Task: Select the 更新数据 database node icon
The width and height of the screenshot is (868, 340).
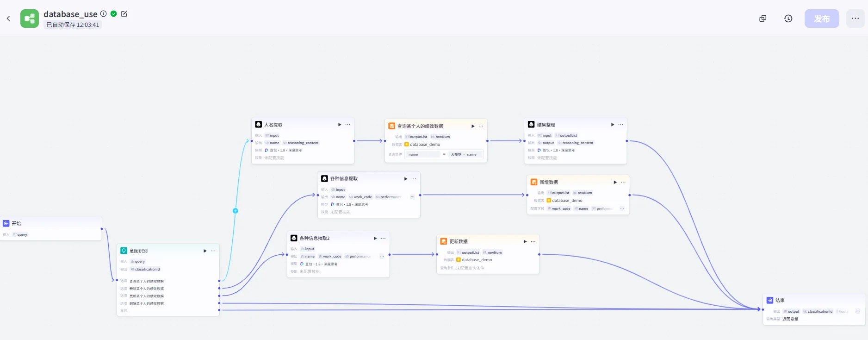Action: [x=444, y=241]
